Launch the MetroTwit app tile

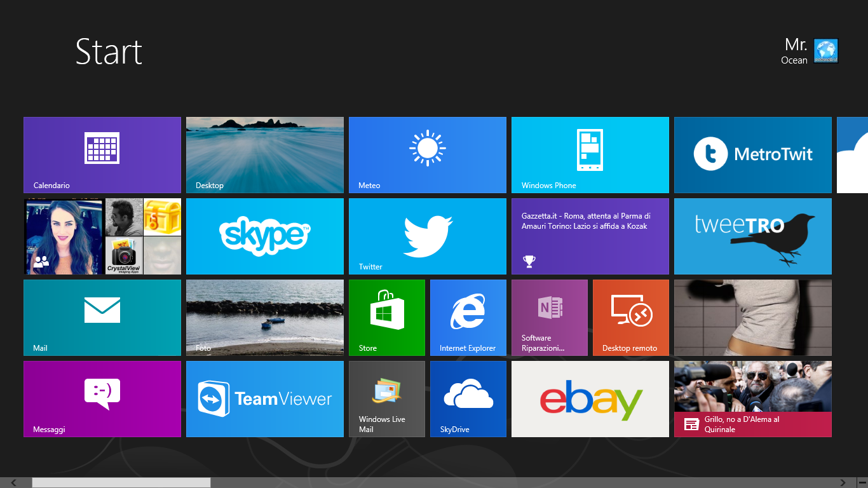tap(753, 155)
